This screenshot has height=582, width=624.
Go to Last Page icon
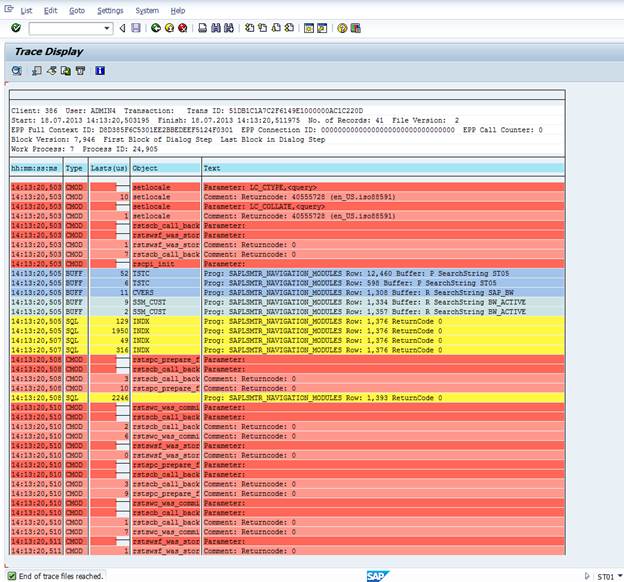290,28
